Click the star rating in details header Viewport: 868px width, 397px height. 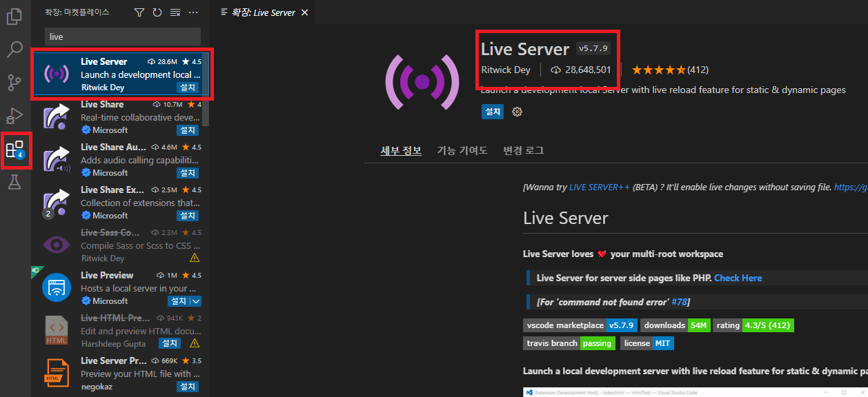pyautogui.click(x=658, y=70)
